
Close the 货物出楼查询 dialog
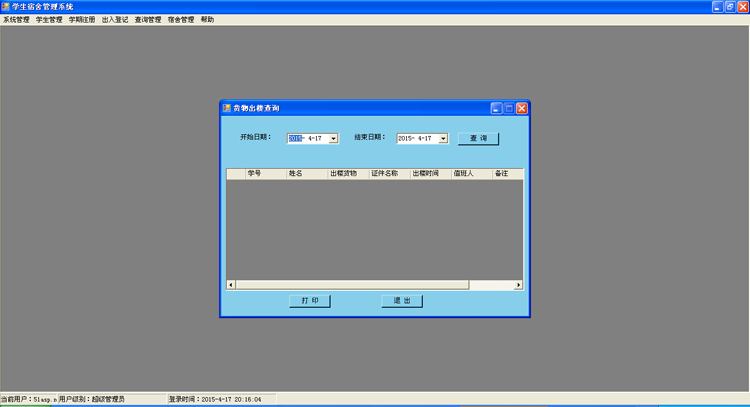coord(521,107)
